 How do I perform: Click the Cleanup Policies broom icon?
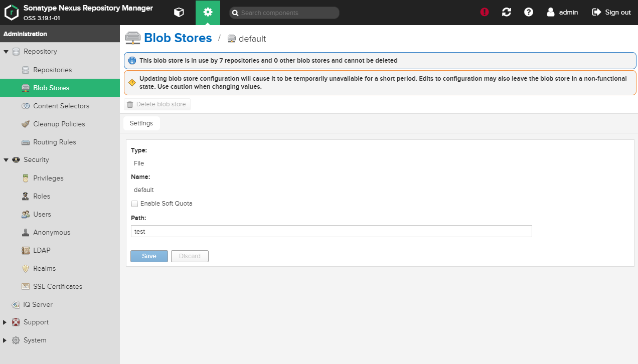click(26, 124)
